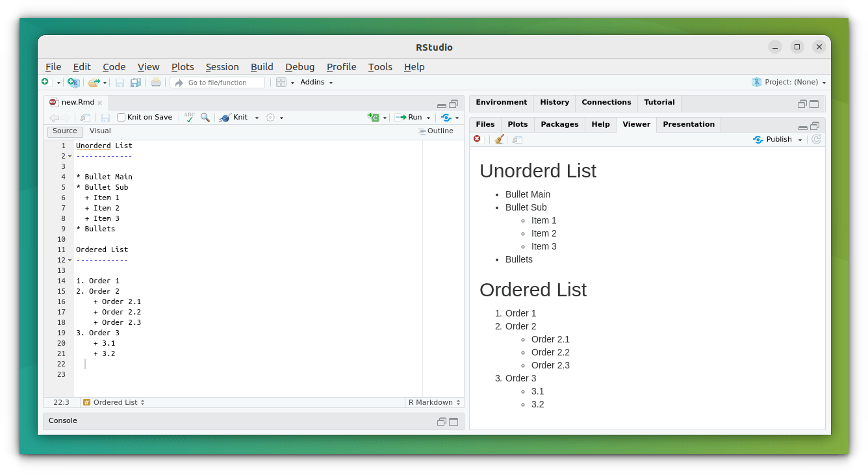Click the Create a Project icon
The height and width of the screenshot is (475, 868).
73,83
